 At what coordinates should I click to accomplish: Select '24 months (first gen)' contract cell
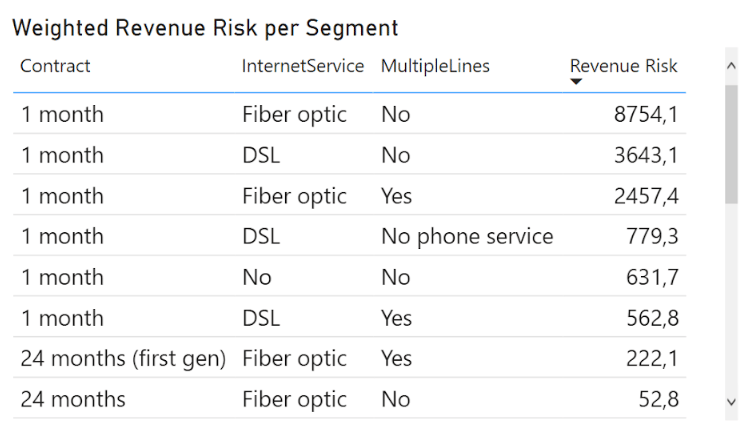[x=123, y=358]
